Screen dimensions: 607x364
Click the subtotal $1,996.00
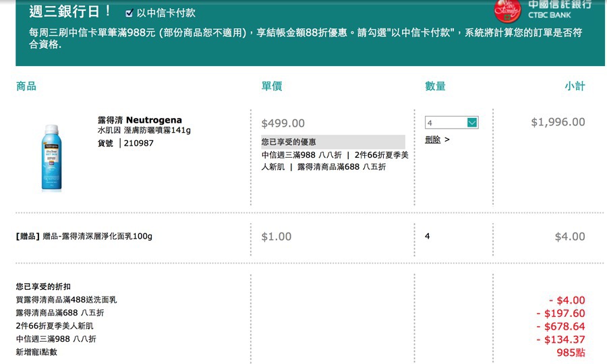click(558, 122)
